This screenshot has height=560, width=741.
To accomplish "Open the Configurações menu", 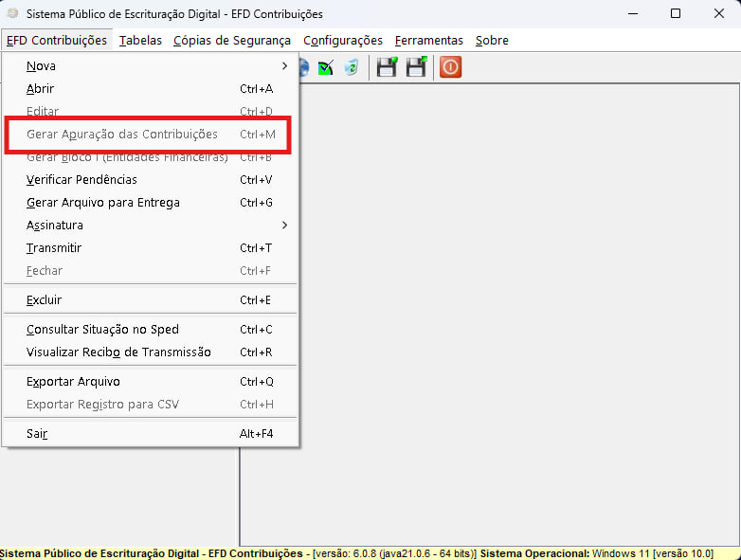I will tap(343, 40).
